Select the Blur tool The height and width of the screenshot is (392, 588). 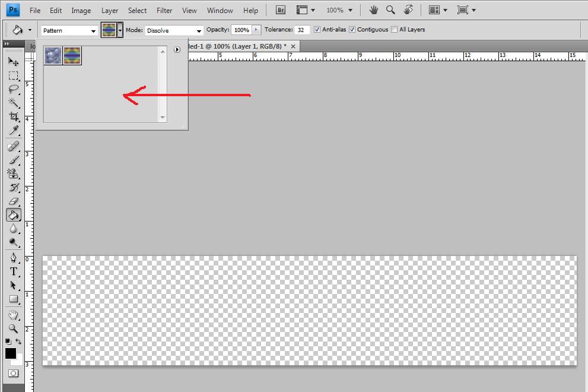point(13,229)
